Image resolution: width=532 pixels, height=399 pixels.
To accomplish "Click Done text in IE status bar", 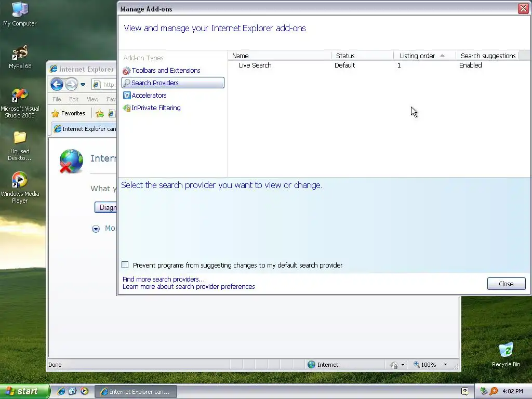I will (x=55, y=365).
